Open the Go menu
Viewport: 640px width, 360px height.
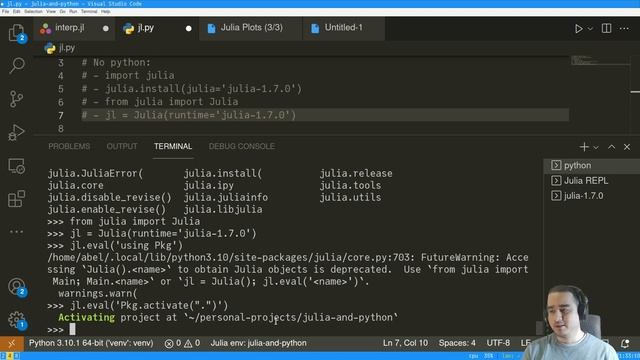pyautogui.click(x=62, y=12)
